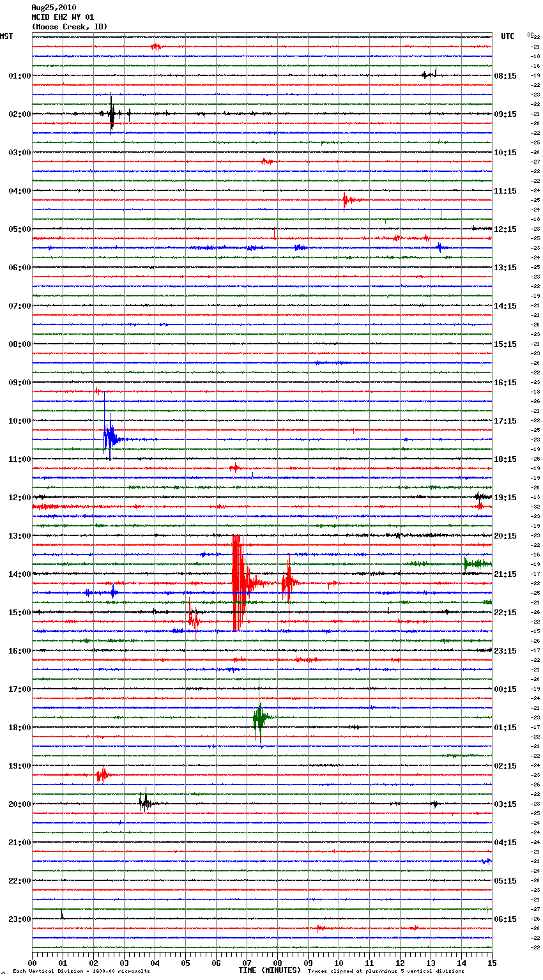Select the station code MCID EHZ WY 01
Screen dimensions: 543x980
(x=63, y=17)
